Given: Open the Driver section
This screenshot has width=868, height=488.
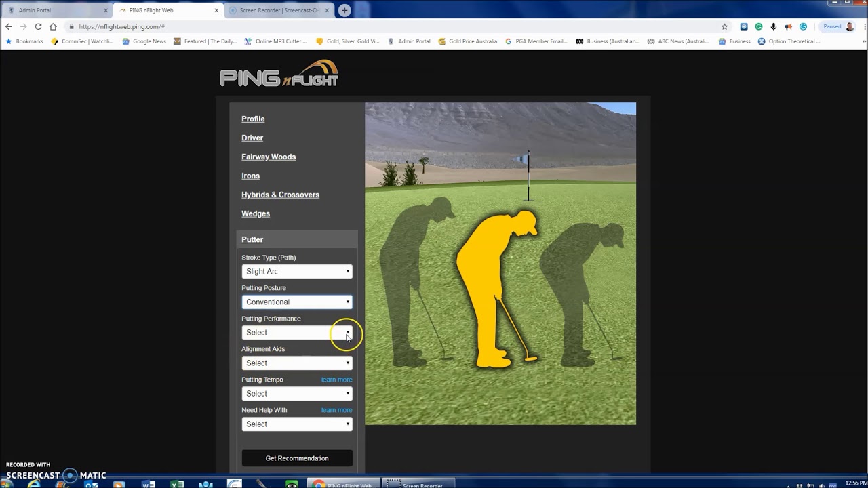Looking at the screenshot, I should pos(252,138).
